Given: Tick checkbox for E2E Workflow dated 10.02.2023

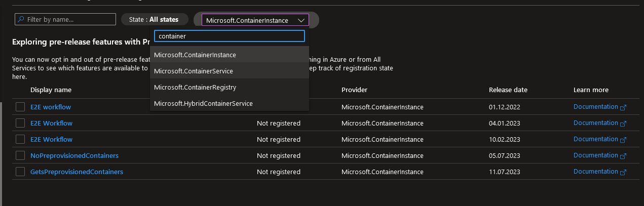Looking at the screenshot, I should click(20, 139).
